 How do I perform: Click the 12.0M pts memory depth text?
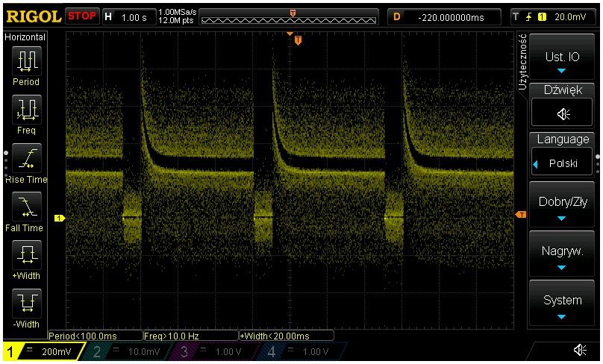[175, 21]
